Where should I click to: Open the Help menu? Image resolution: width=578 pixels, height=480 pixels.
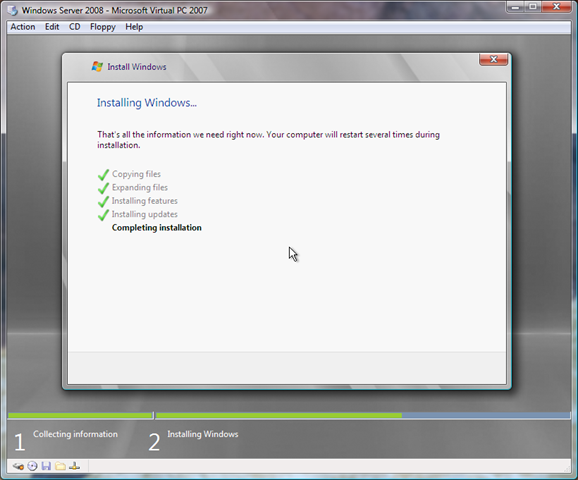point(134,27)
